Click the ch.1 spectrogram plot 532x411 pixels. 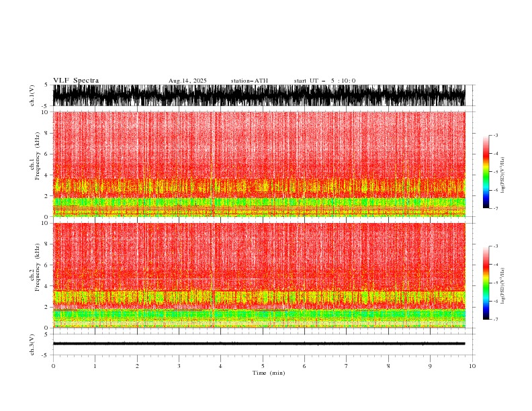tap(259, 164)
